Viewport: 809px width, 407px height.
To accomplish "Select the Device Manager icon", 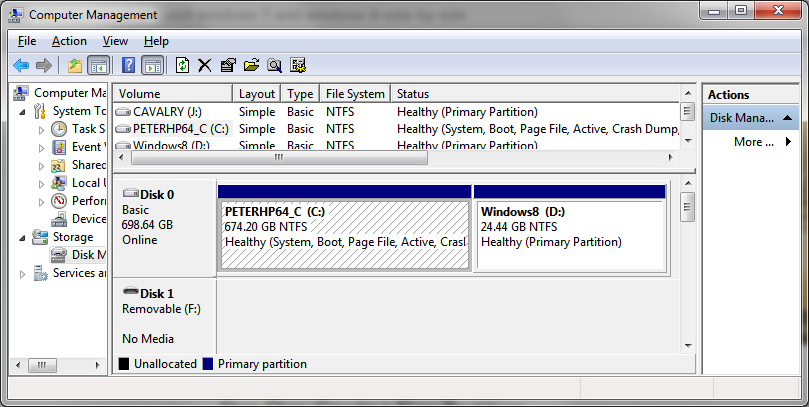I will [x=59, y=219].
